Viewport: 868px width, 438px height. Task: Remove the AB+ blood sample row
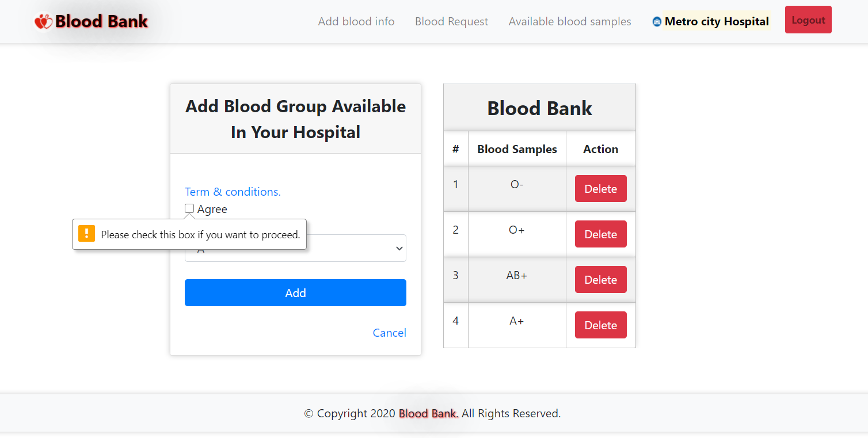click(x=600, y=280)
